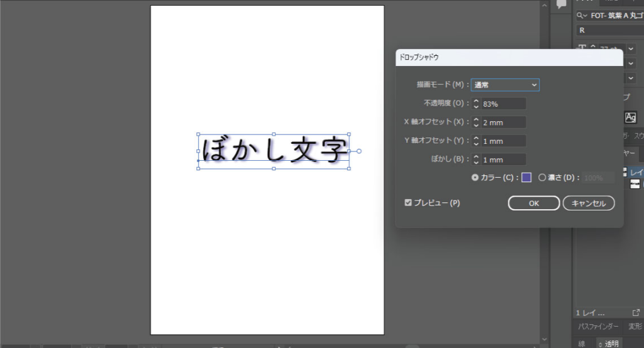Switch to the 透明 tab
Screen dimensions: 644x348
click(x=611, y=344)
